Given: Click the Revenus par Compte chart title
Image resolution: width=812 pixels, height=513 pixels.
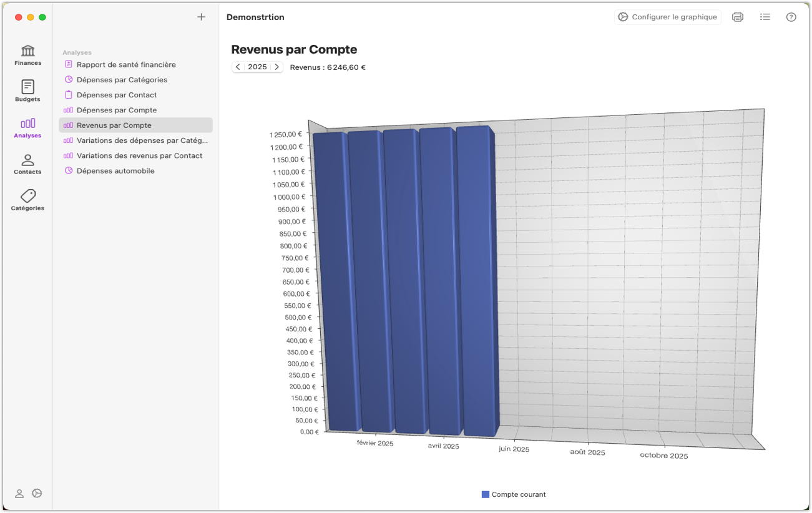Looking at the screenshot, I should coord(294,49).
